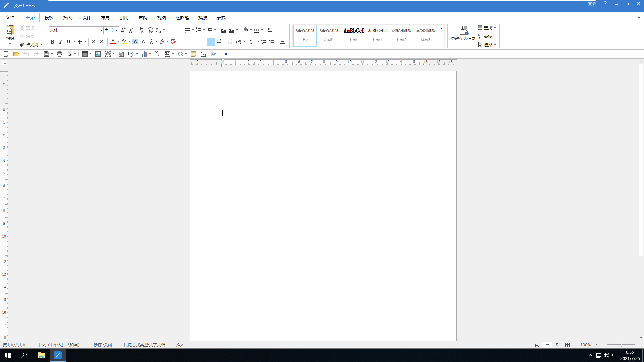Toggle subscript formatting
The width and height of the screenshot is (644, 362).
94,42
